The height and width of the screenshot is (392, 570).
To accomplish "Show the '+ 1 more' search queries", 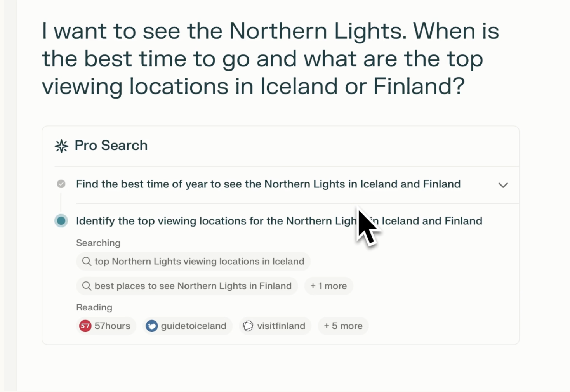I will pos(328,286).
